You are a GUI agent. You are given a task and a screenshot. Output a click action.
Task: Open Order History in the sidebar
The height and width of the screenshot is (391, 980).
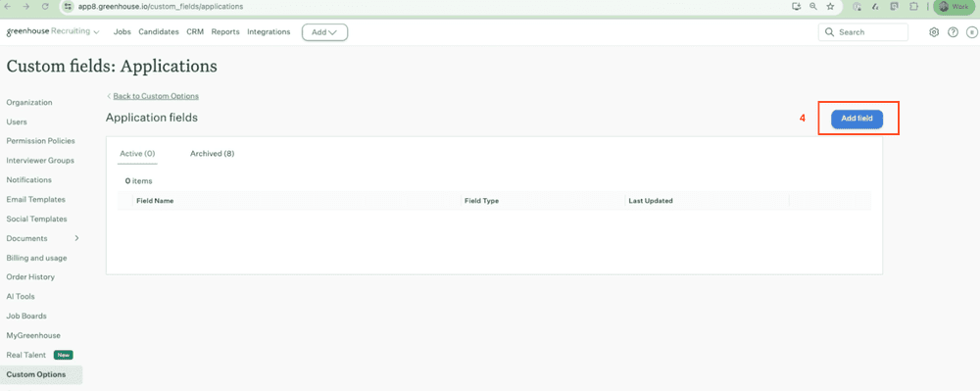[30, 276]
